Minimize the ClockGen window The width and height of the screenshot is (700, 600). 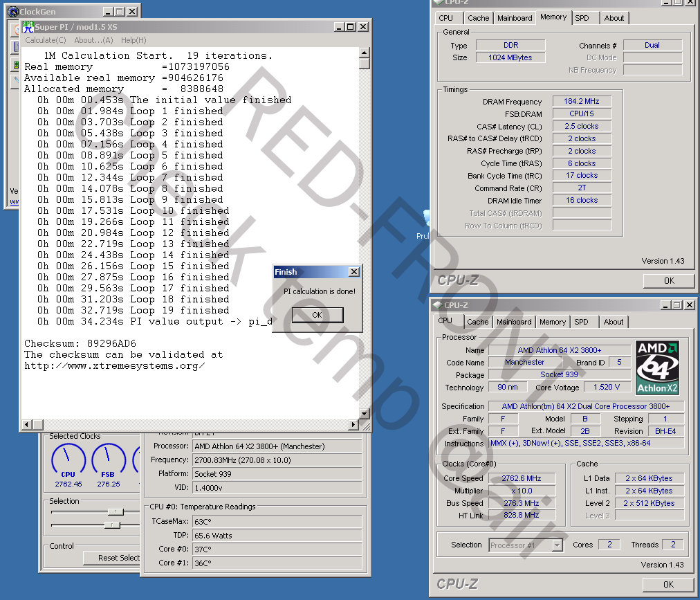click(x=108, y=12)
